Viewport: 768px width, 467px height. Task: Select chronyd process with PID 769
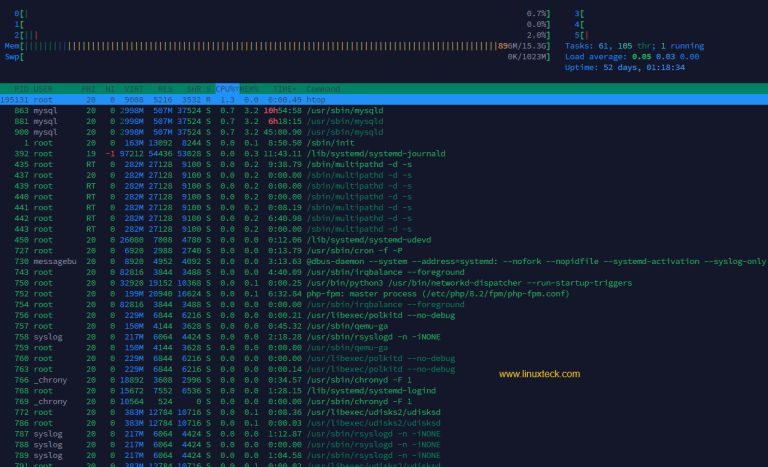[x=384, y=401]
